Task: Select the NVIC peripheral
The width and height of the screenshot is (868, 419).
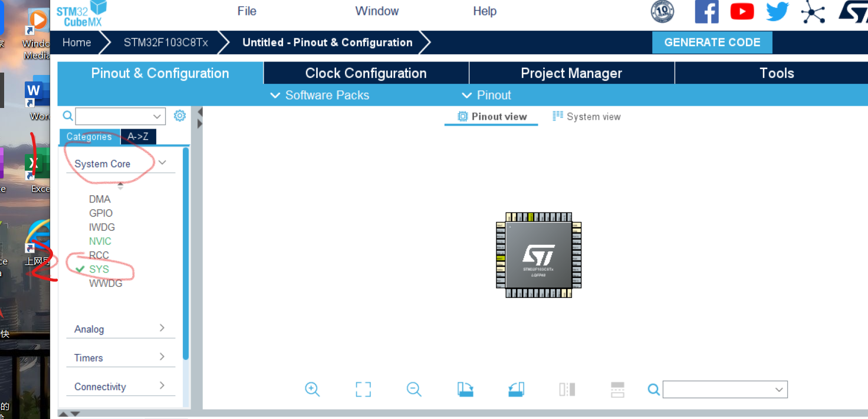Action: click(x=100, y=241)
